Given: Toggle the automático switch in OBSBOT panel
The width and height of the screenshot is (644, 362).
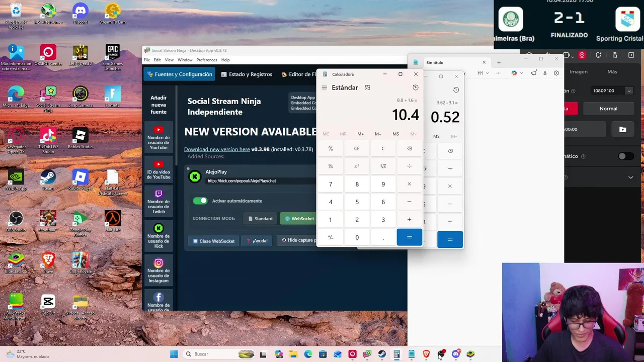Looking at the screenshot, I should [625, 156].
